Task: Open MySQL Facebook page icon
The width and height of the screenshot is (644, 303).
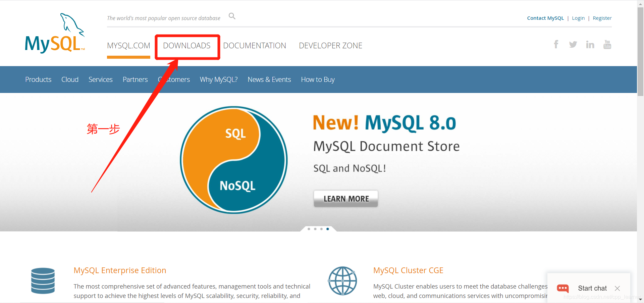Action: tap(556, 44)
